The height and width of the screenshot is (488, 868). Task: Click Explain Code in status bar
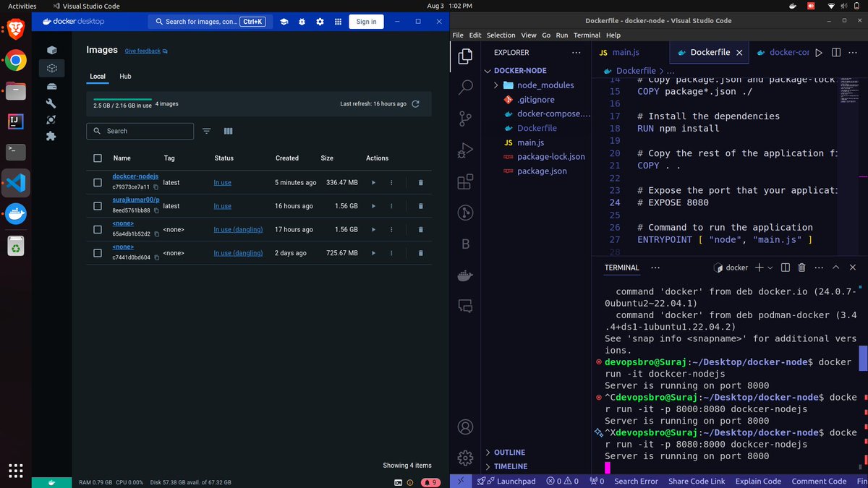(x=758, y=481)
